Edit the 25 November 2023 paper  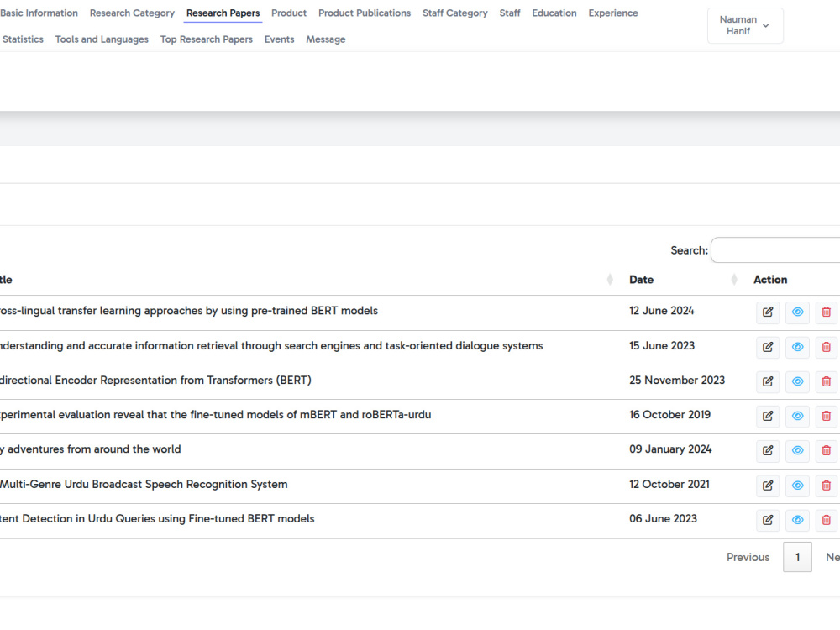tap(768, 381)
